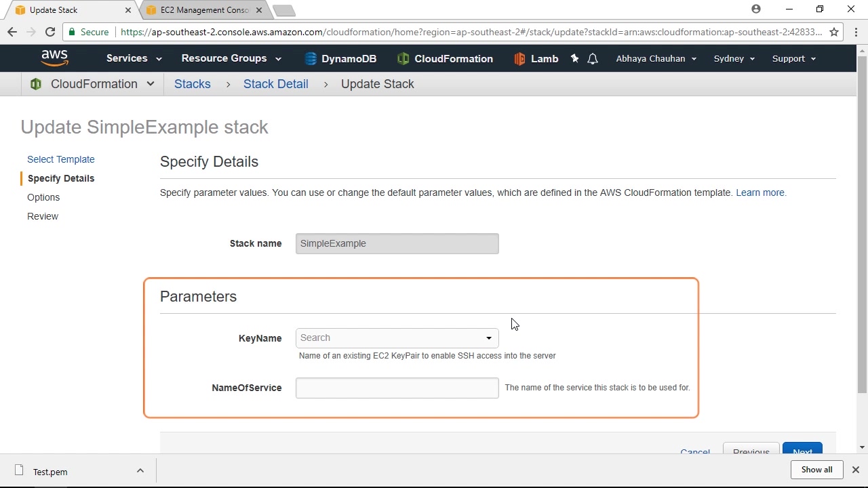Bookmark this page with star icon

tap(834, 32)
